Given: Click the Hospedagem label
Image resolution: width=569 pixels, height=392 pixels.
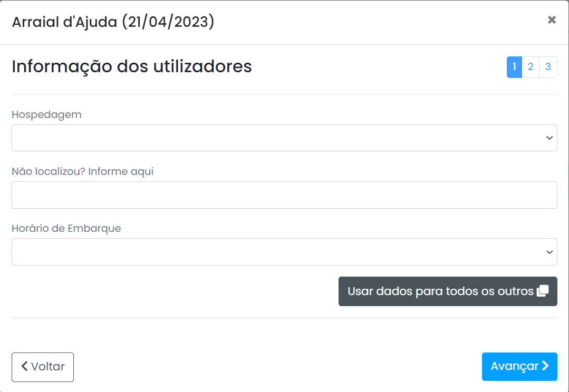Looking at the screenshot, I should pyautogui.click(x=46, y=114).
